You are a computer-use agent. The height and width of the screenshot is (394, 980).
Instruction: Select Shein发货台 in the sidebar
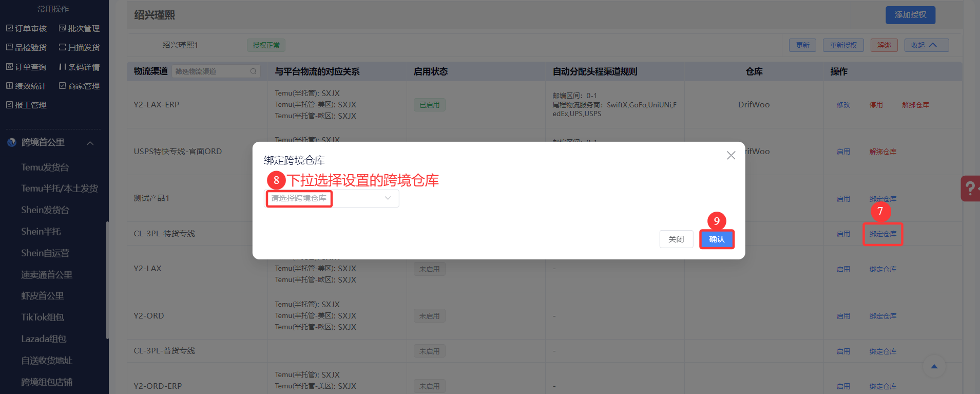[45, 210]
